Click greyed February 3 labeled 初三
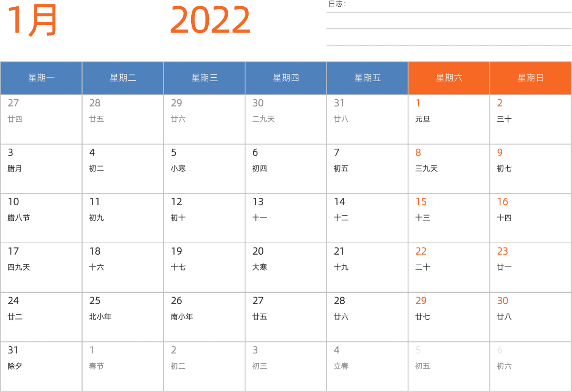The width and height of the screenshot is (572, 392). pyautogui.click(x=286, y=367)
